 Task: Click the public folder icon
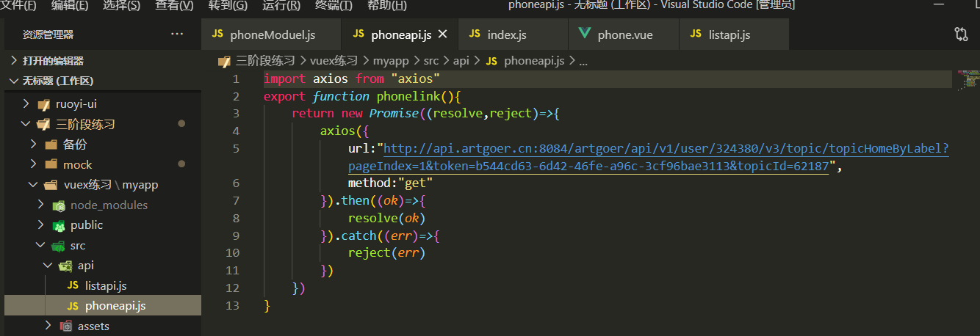tap(58, 225)
